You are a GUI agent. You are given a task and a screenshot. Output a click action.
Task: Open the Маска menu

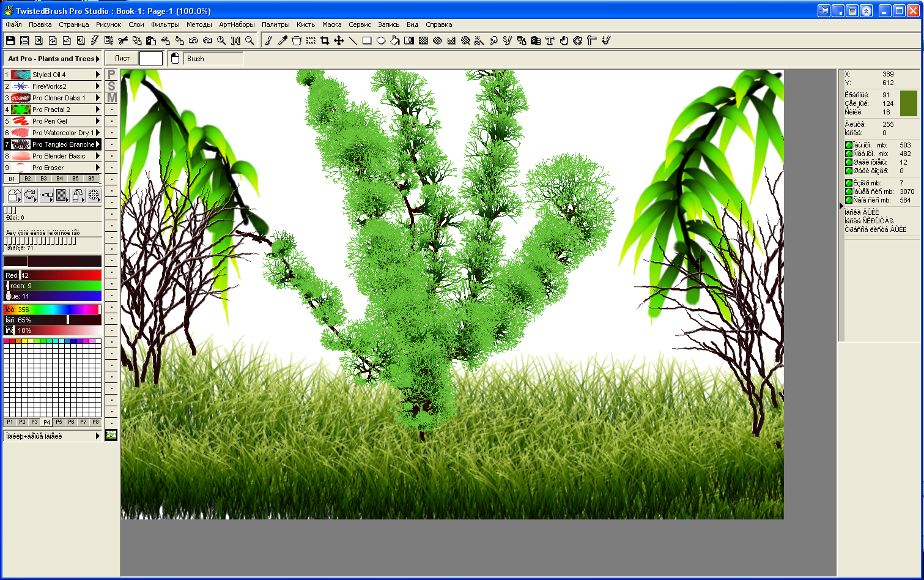click(331, 24)
